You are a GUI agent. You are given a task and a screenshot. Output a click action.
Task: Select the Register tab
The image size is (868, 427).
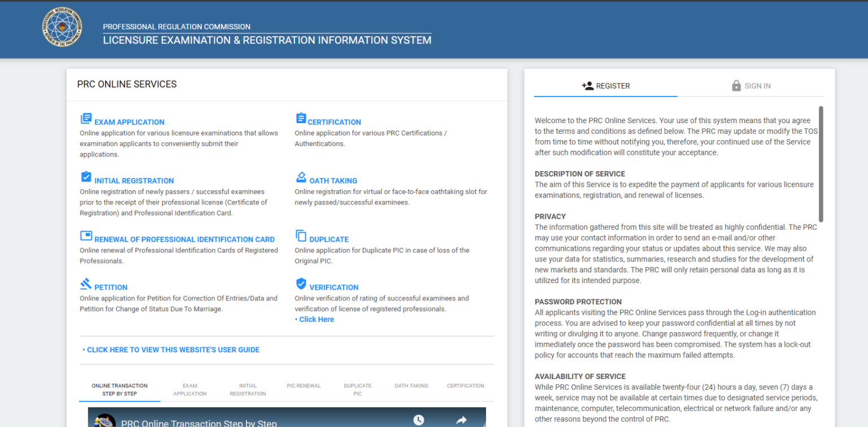tap(606, 86)
